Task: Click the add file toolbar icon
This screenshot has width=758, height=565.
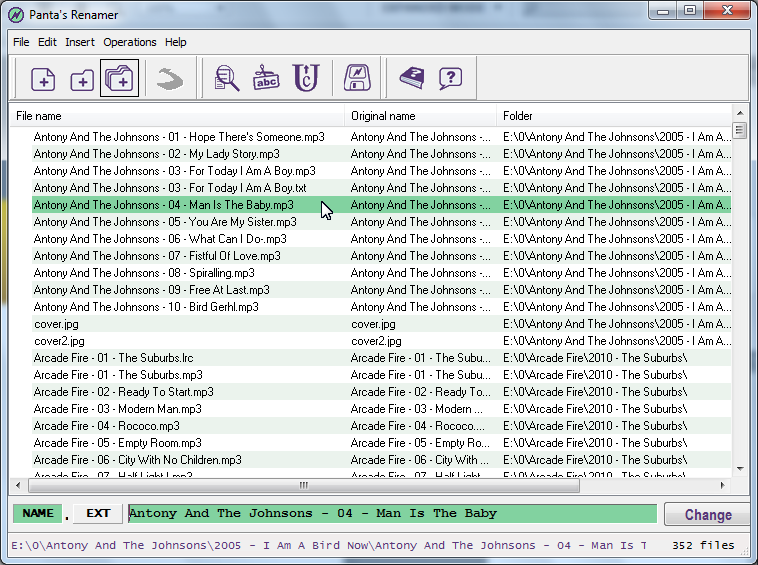Action: point(43,79)
